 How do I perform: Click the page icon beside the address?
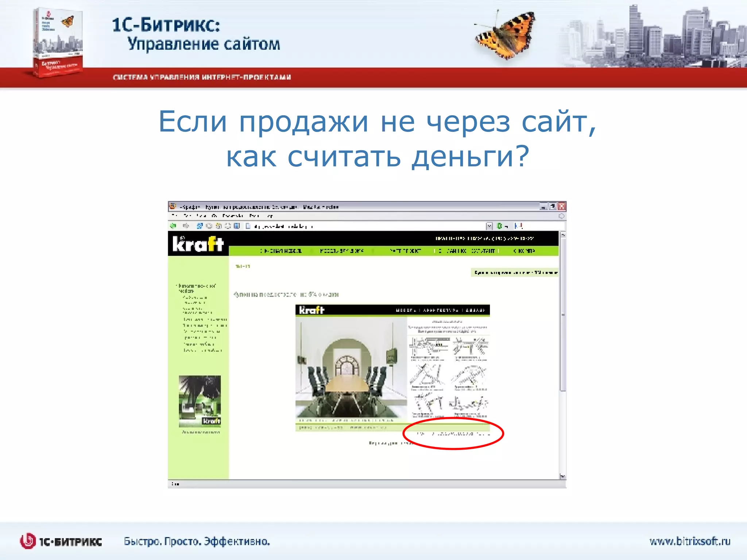[248, 226]
